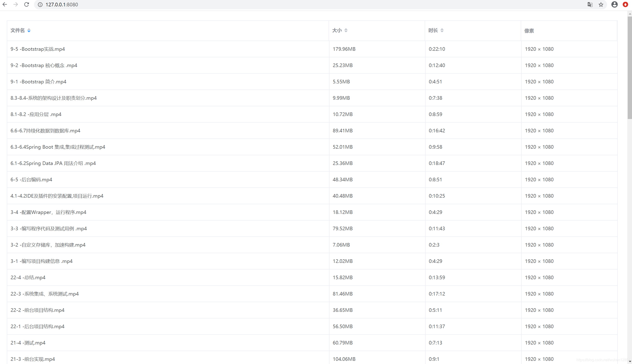Image resolution: width=632 pixels, height=364 pixels.
Task: Click the 时长 sort arrows icon
Action: click(442, 31)
